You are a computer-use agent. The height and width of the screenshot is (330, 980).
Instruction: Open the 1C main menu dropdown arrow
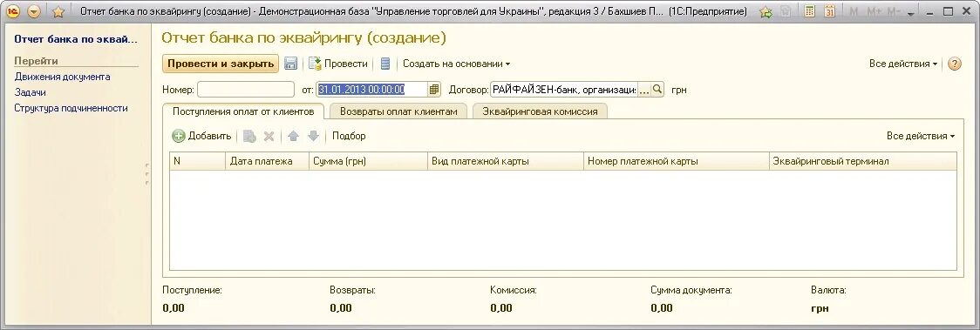[34, 11]
